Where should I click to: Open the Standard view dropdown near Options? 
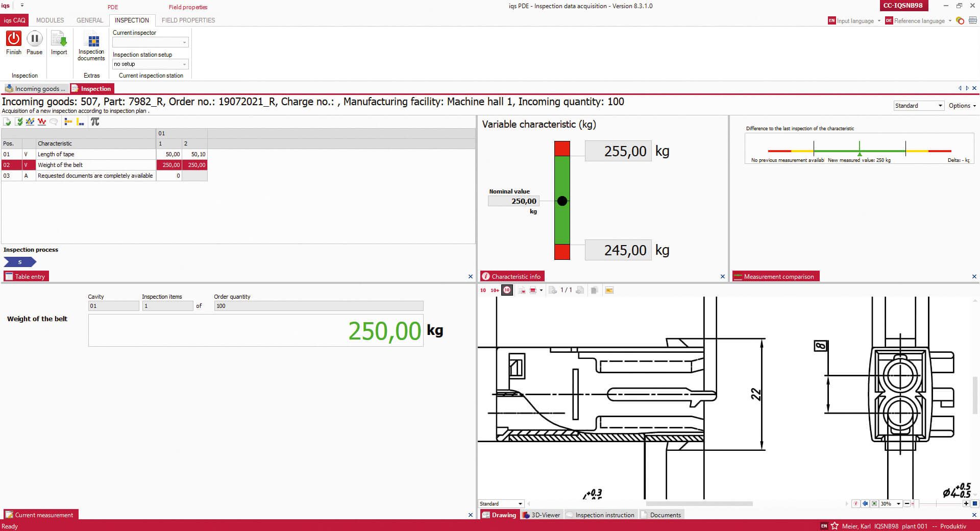tap(918, 106)
